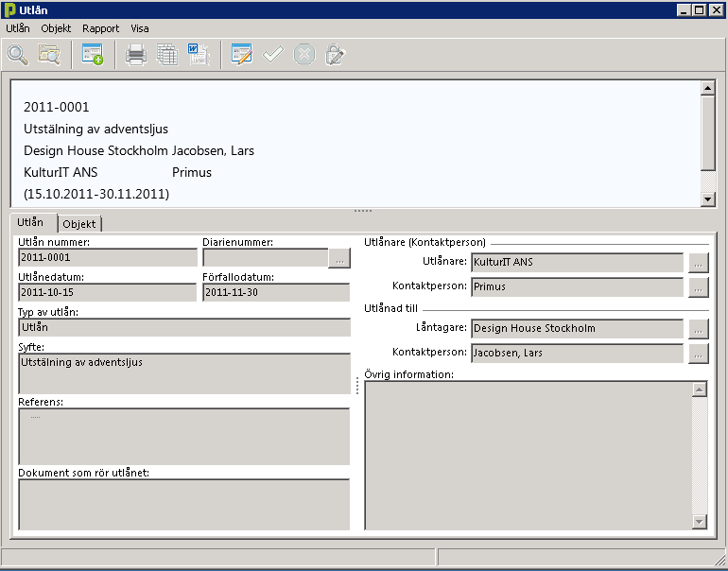Click the Primus Kontaktperson field
Image resolution: width=728 pixels, height=571 pixels.
click(x=577, y=286)
